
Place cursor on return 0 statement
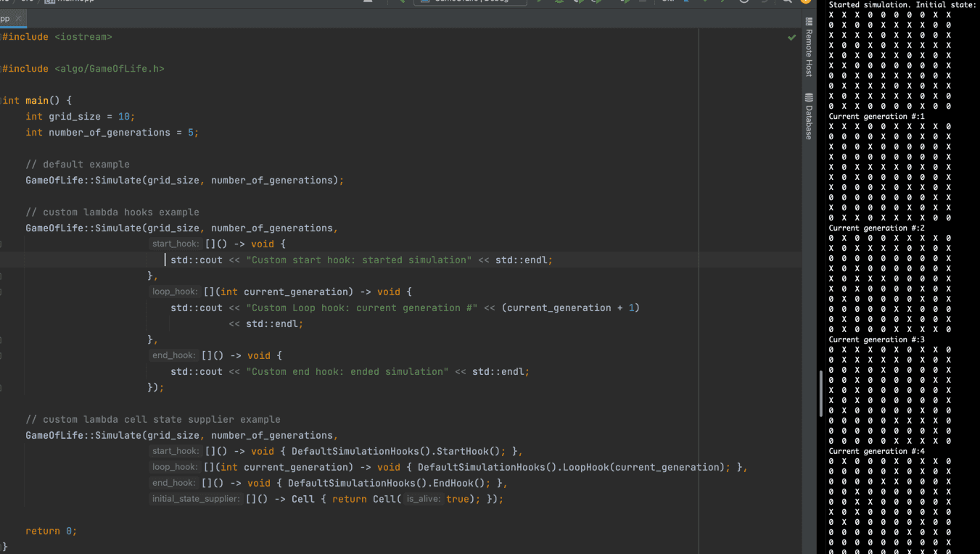[x=51, y=531]
